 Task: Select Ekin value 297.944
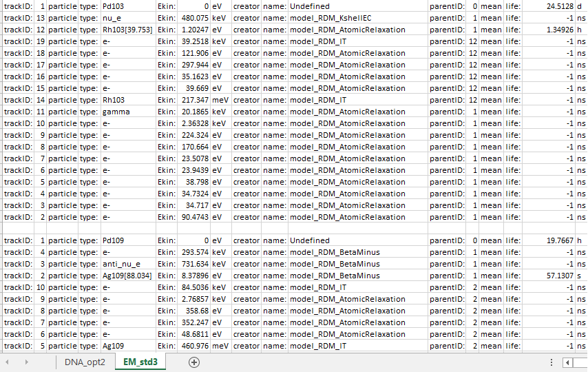[194, 65]
